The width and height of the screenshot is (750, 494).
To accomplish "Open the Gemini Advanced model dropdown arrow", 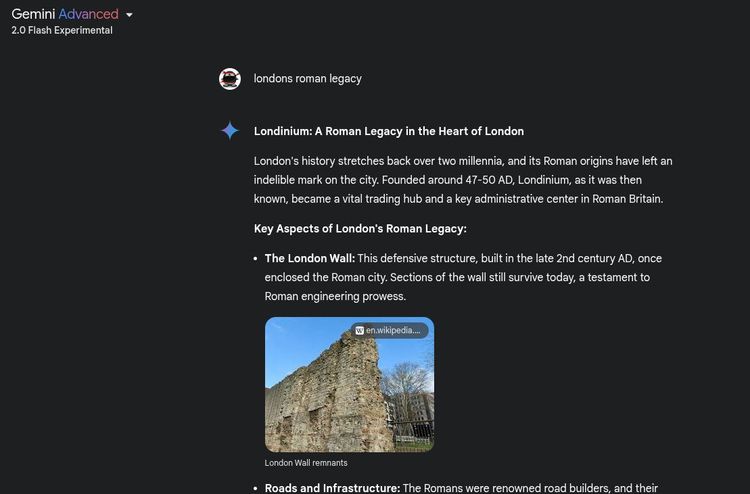I will tap(129, 15).
